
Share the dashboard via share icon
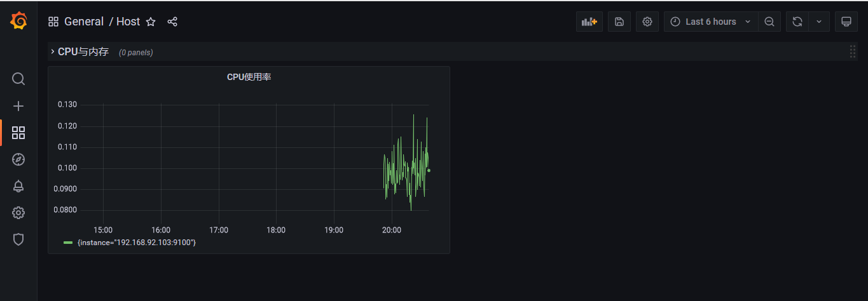pos(172,22)
